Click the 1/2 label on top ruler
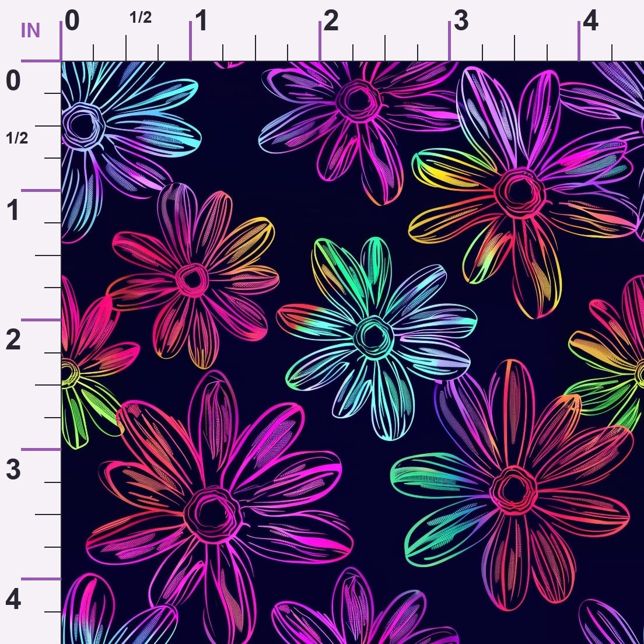Screen dimensions: 644x644 [x=141, y=17]
